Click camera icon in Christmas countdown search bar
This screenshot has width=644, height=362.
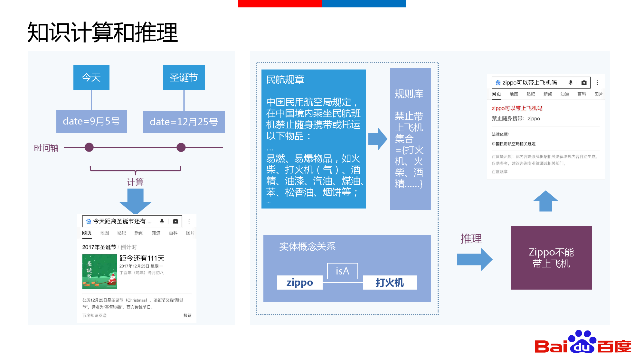click(x=175, y=221)
